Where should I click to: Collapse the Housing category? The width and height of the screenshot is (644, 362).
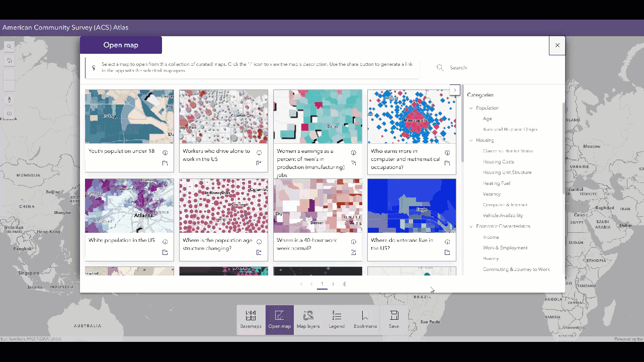470,140
